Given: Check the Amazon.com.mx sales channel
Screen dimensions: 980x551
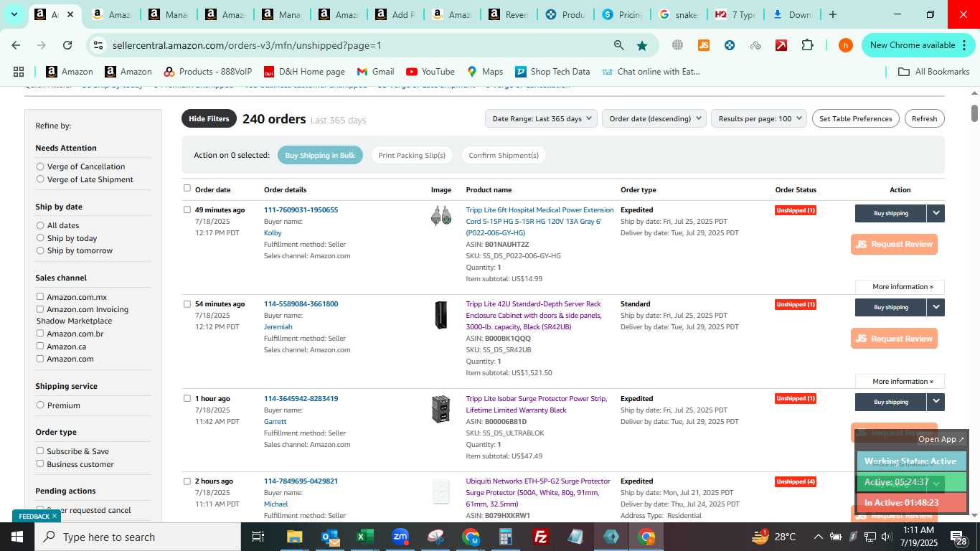Looking at the screenshot, I should pos(40,297).
